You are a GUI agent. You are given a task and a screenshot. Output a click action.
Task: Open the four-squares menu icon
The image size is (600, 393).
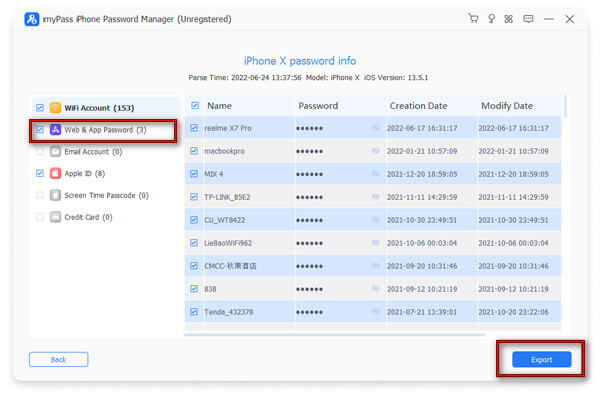click(509, 19)
